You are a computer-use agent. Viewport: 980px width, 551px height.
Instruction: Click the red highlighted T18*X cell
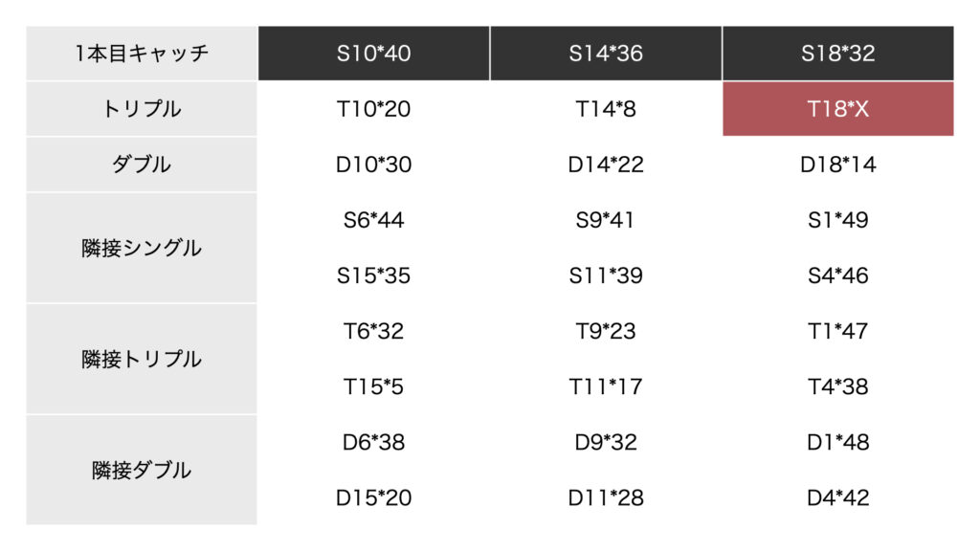tap(838, 109)
